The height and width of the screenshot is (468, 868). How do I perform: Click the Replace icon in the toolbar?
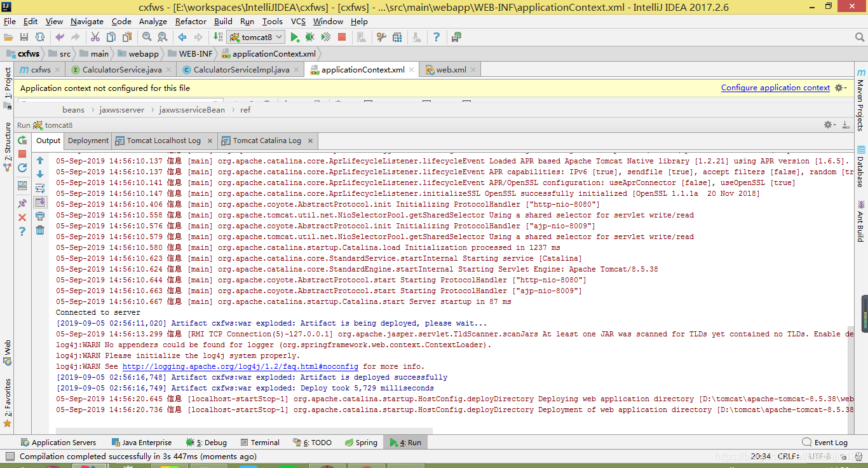pos(162,38)
